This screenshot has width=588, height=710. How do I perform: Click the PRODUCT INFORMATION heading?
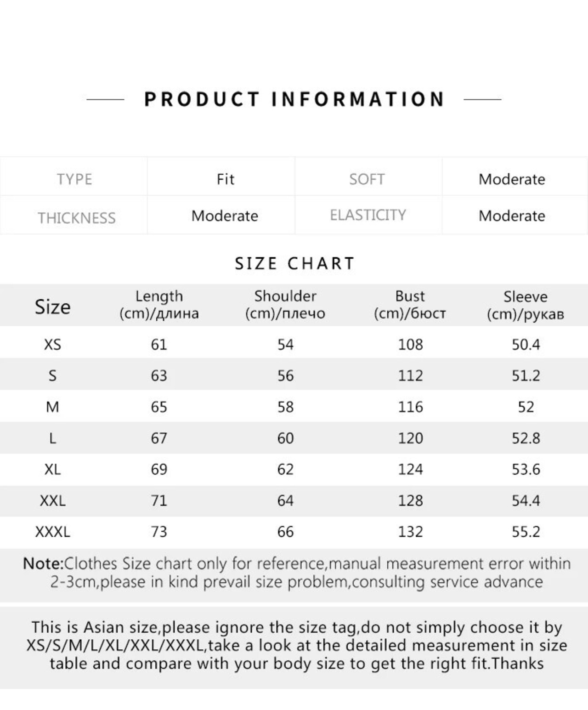294,99
